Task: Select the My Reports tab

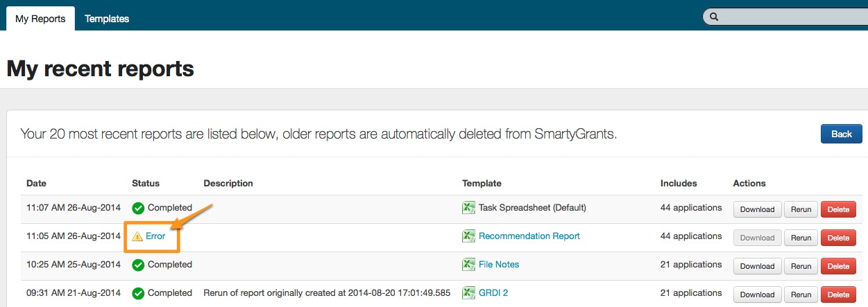Action: click(40, 19)
